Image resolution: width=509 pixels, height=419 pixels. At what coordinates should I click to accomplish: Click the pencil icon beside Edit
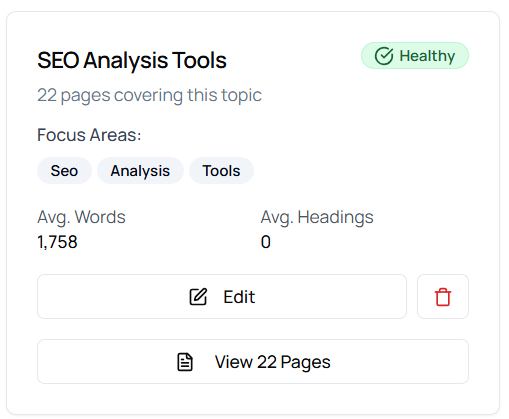coord(198,297)
